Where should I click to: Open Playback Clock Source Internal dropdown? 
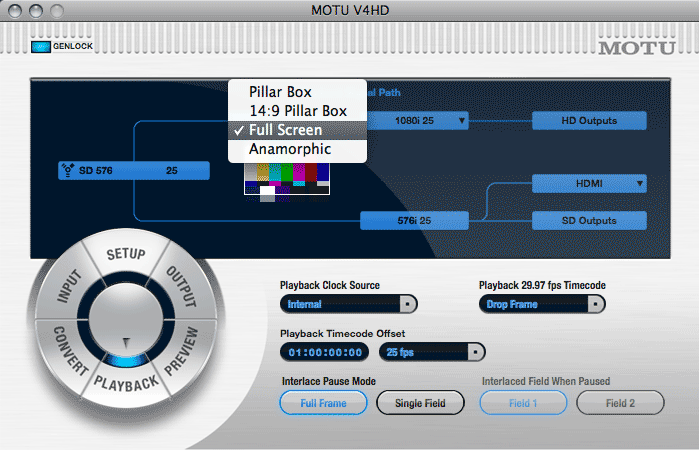click(348, 304)
